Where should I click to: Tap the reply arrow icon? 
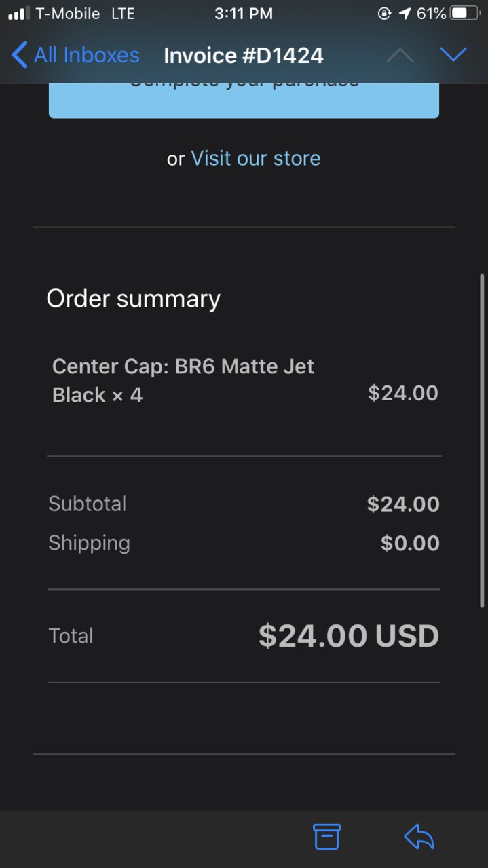[x=419, y=837]
